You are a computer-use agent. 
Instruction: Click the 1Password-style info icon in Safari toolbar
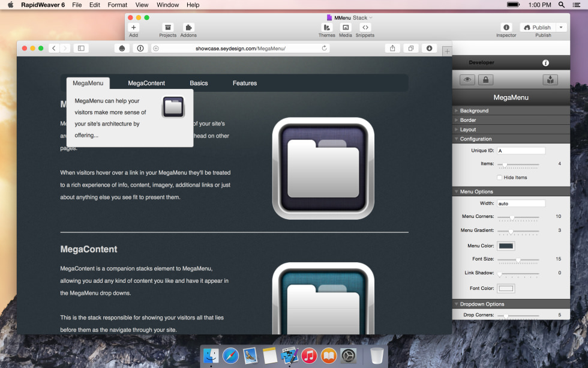[140, 48]
